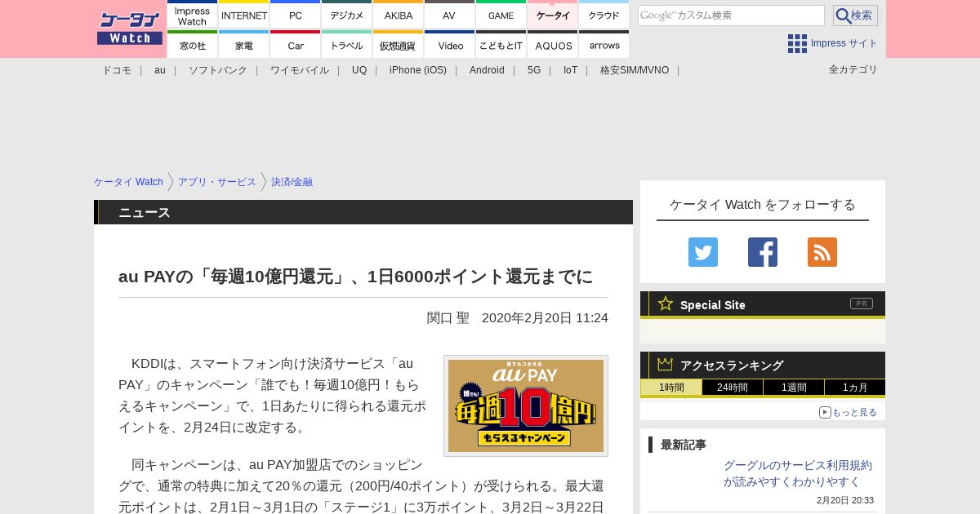Follow Ketai Watch on Twitter icon
The width and height of the screenshot is (980, 514).
pos(703,252)
